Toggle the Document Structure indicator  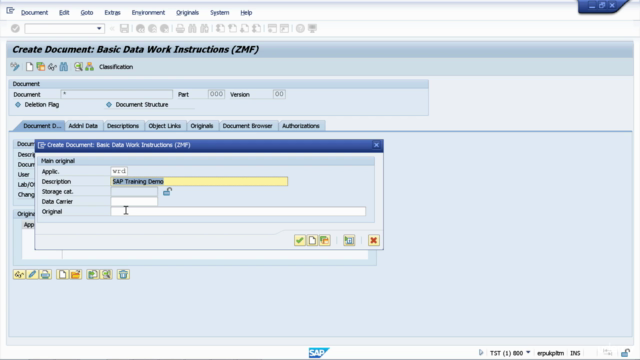[x=109, y=104]
